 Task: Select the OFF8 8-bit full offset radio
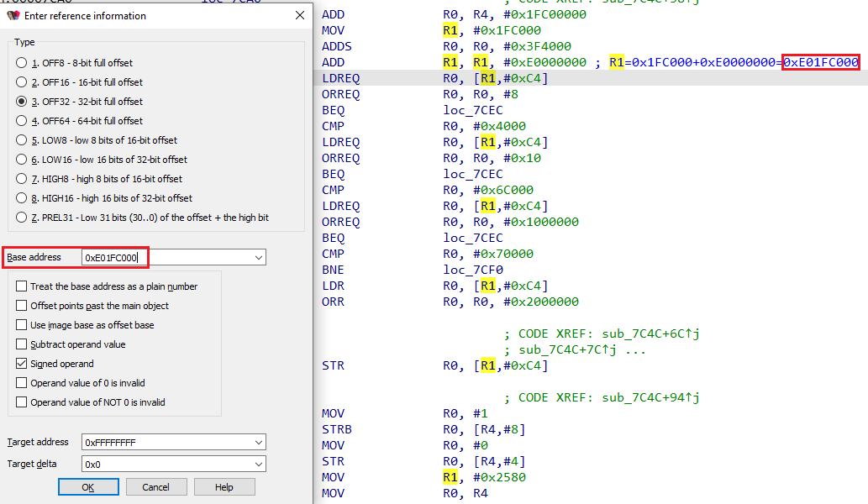click(21, 61)
